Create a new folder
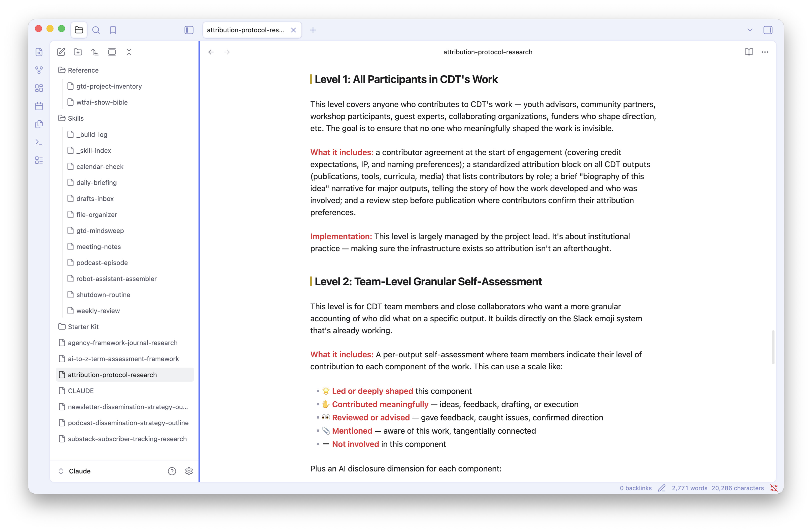Viewport: 812px width, 531px height. [78, 52]
